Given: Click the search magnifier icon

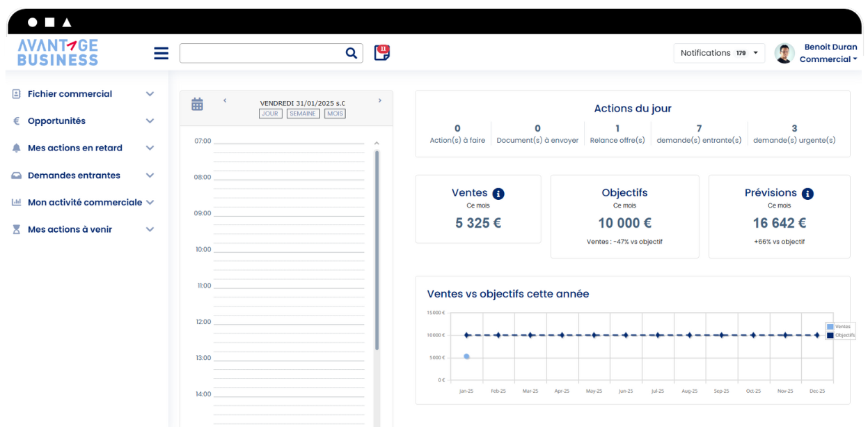Looking at the screenshot, I should tap(352, 53).
